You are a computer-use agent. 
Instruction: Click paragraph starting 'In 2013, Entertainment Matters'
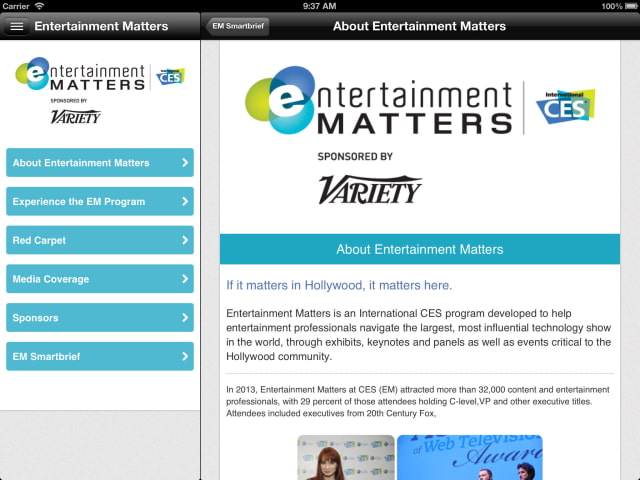[418, 401]
